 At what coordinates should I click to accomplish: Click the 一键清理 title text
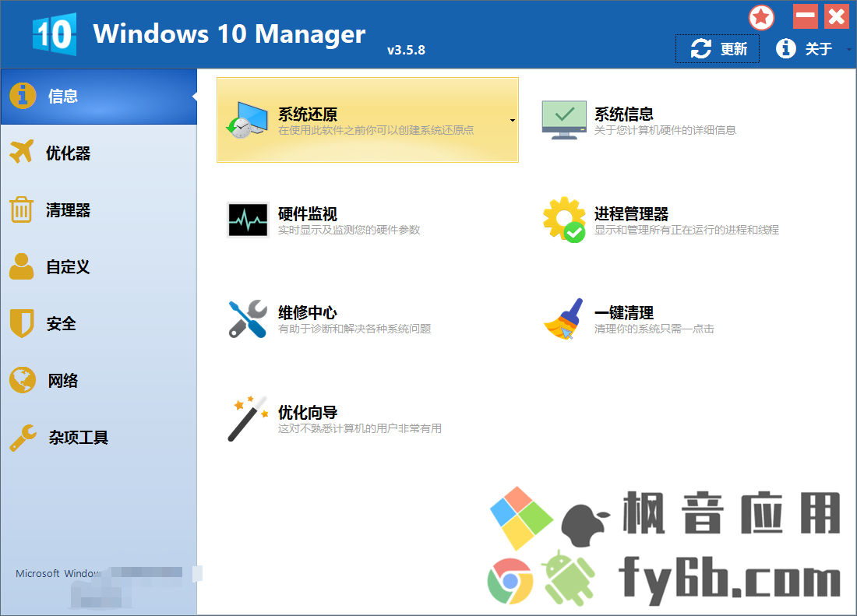click(x=624, y=313)
